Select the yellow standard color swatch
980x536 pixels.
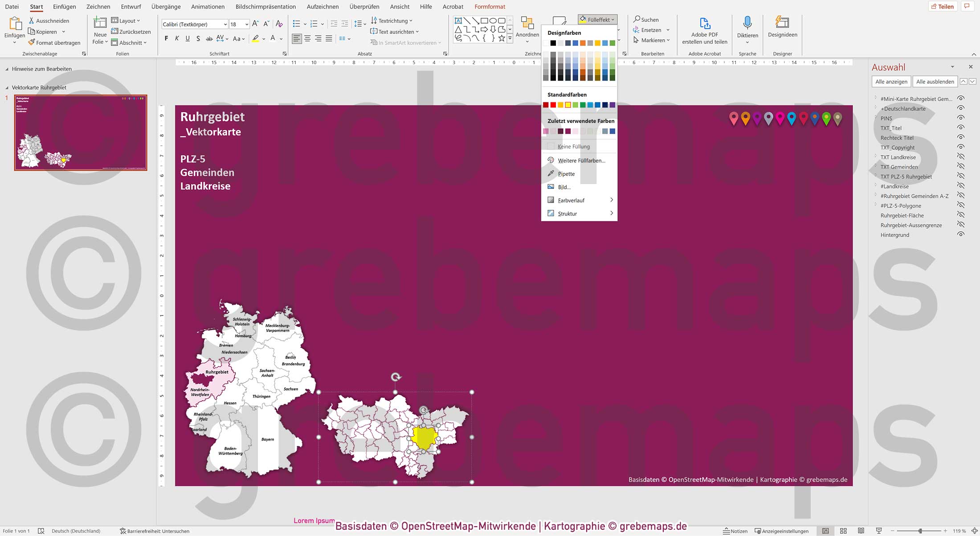[x=568, y=104]
